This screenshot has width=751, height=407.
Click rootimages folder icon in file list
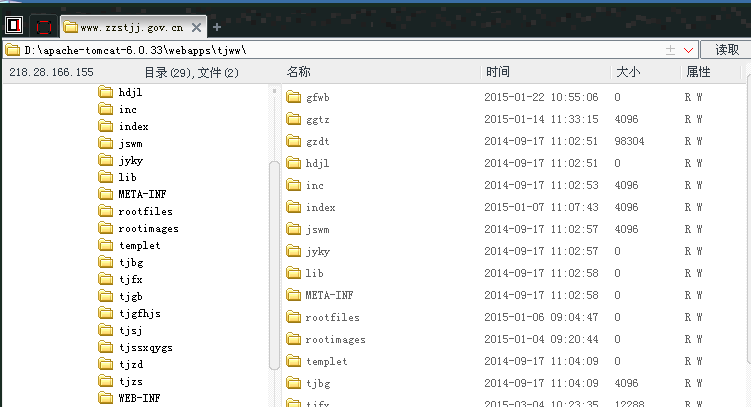(x=294, y=339)
